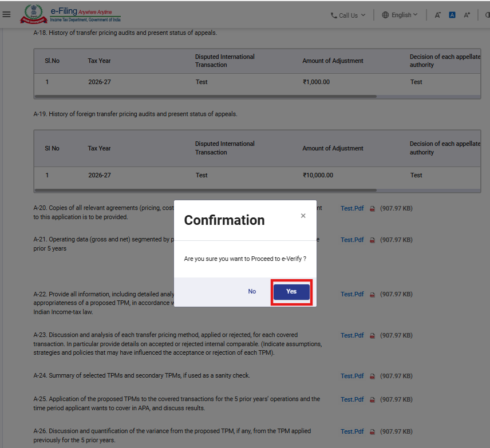Screen dimensions: 490x448
Task: Click the e-Filing portal logo
Action: click(x=70, y=14)
